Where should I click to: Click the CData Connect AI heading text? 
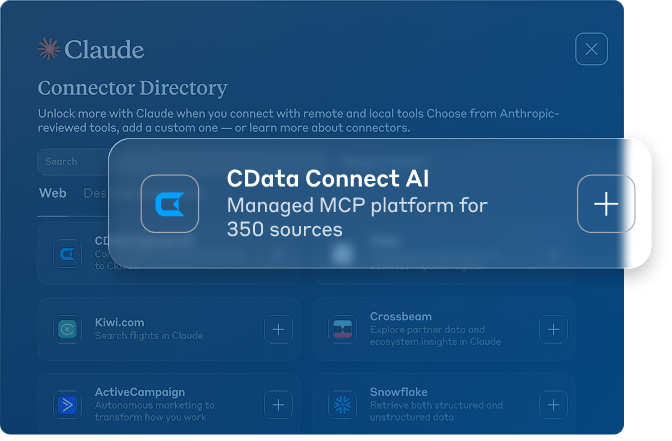327,179
